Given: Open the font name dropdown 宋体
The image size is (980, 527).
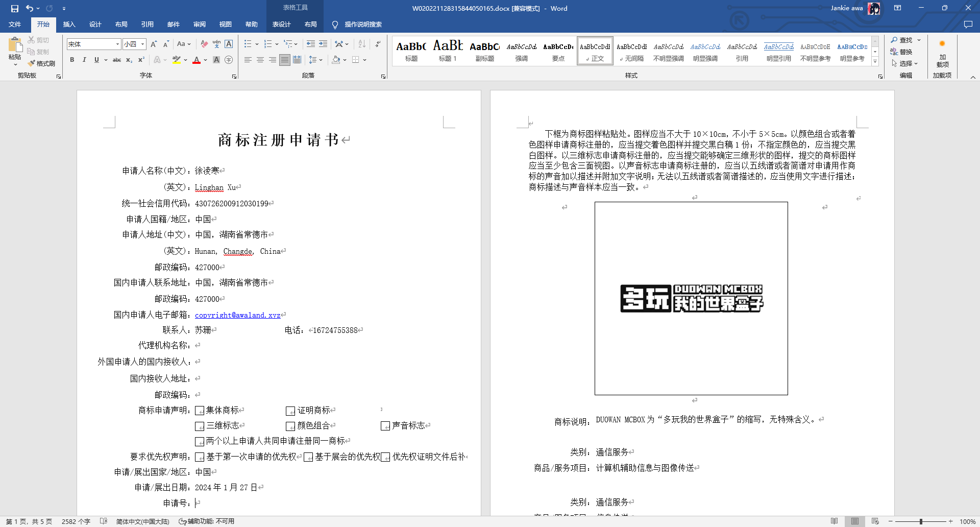Looking at the screenshot, I should pyautogui.click(x=117, y=44).
